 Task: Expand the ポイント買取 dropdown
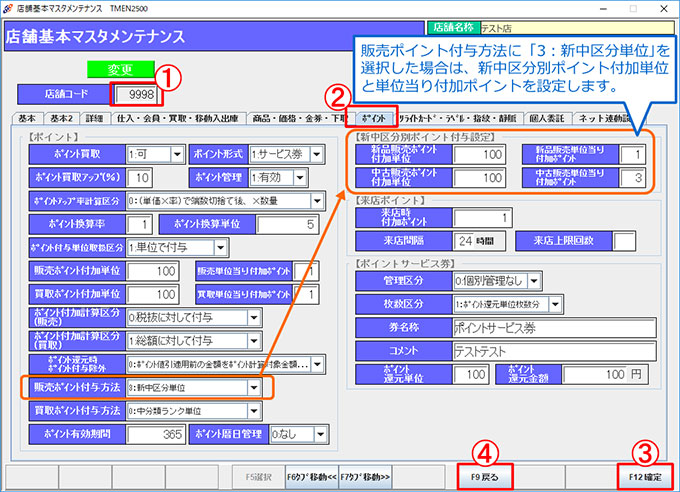[x=177, y=154]
